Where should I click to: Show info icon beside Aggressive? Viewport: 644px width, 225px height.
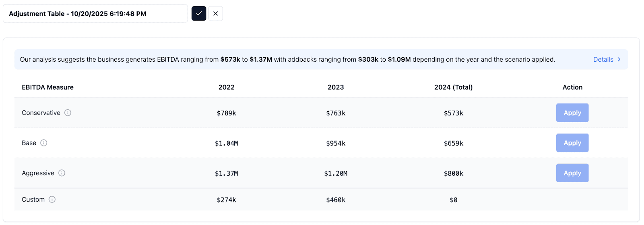62,173
